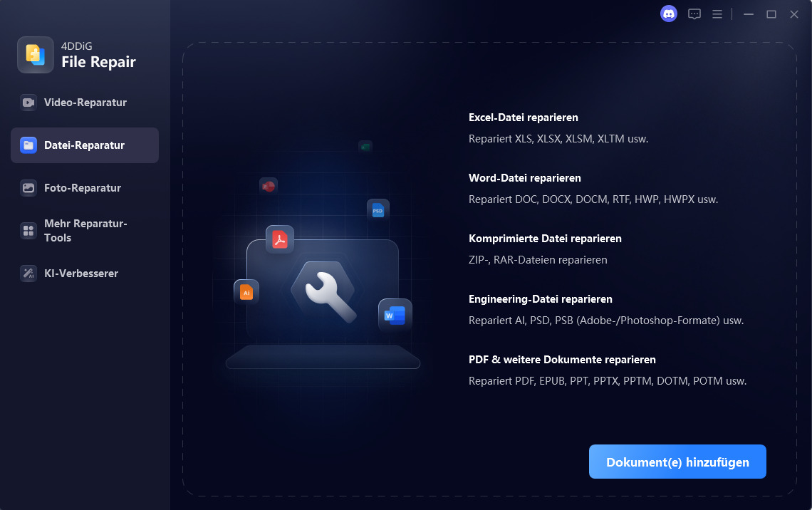812x510 pixels.
Task: Click the Engineering-Datei reparieren heading
Action: pos(540,299)
